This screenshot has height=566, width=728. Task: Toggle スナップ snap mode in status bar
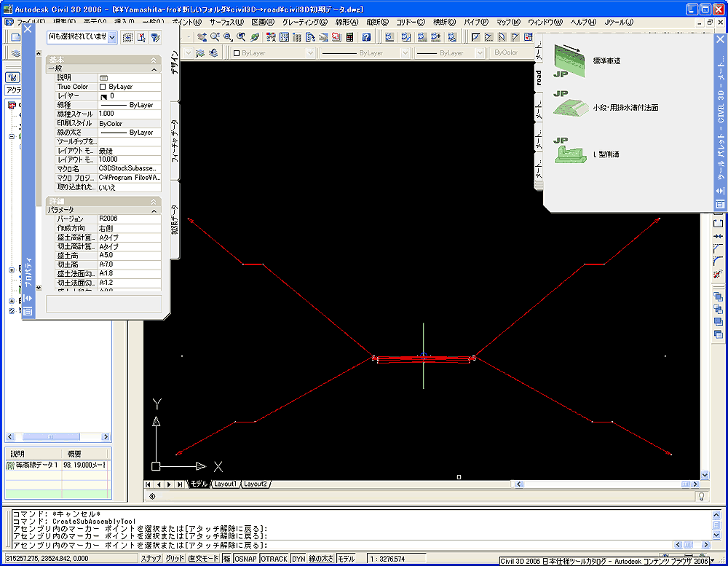(151, 559)
